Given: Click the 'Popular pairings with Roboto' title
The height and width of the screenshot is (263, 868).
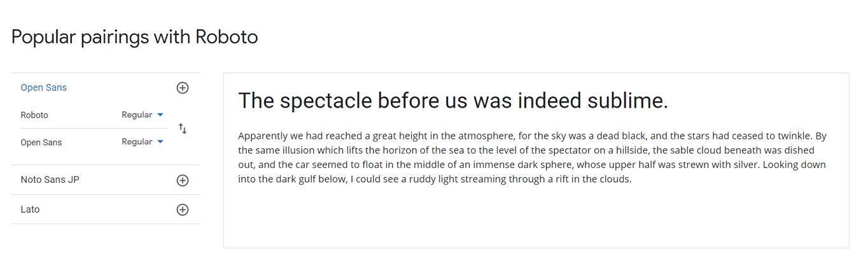Looking at the screenshot, I should tap(135, 37).
